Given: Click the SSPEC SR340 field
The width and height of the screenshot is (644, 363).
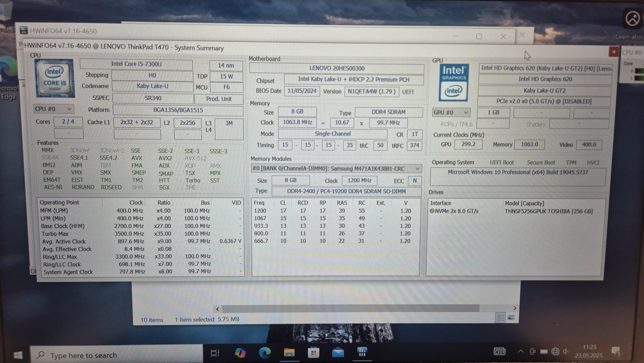Looking at the screenshot, I should pos(153,98).
